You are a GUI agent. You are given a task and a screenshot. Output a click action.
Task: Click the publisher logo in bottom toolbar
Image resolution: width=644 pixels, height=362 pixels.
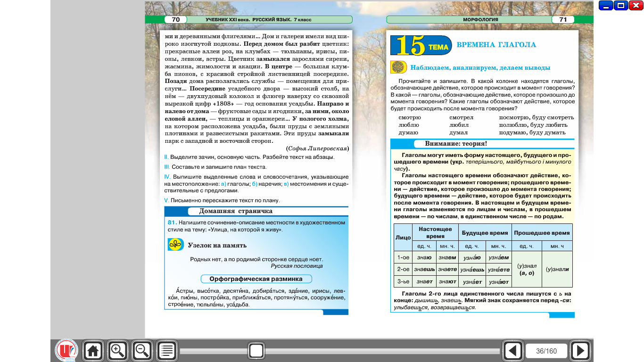(x=66, y=351)
